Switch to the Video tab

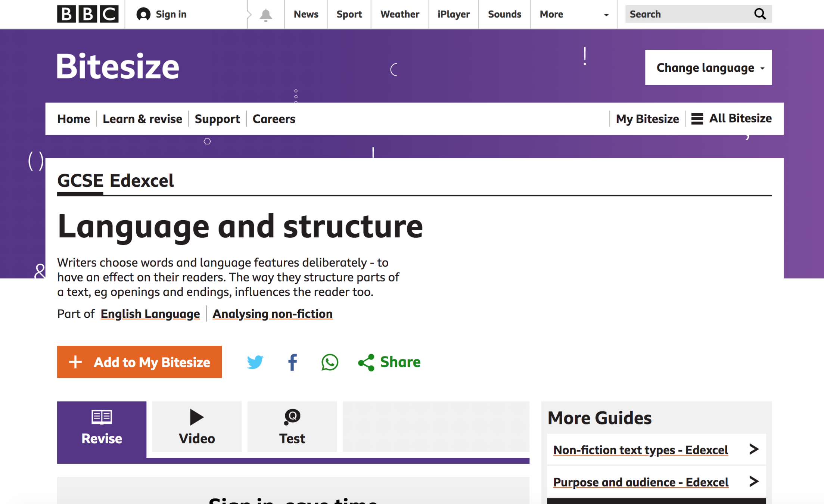[x=196, y=427]
